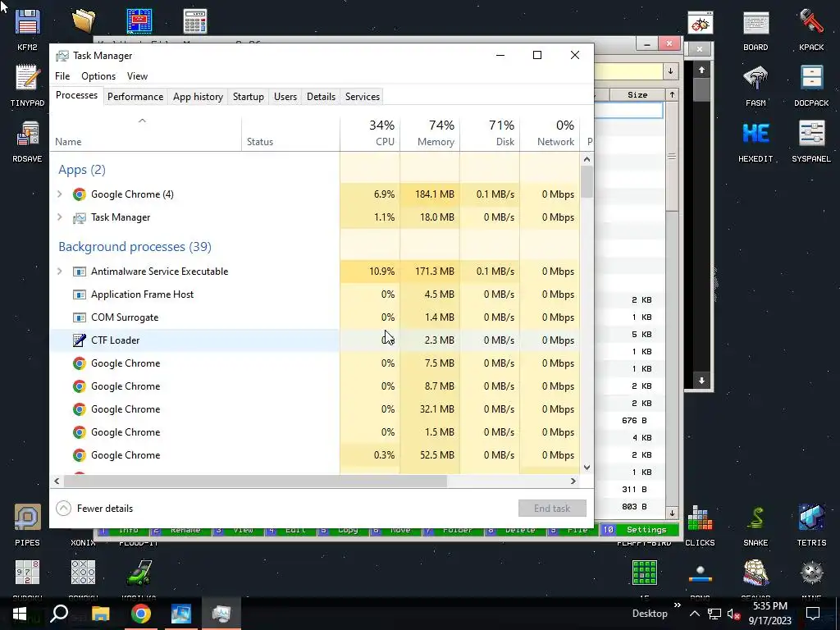Click the Status column header
Viewport: 840px width, 630px height.
[290, 133]
